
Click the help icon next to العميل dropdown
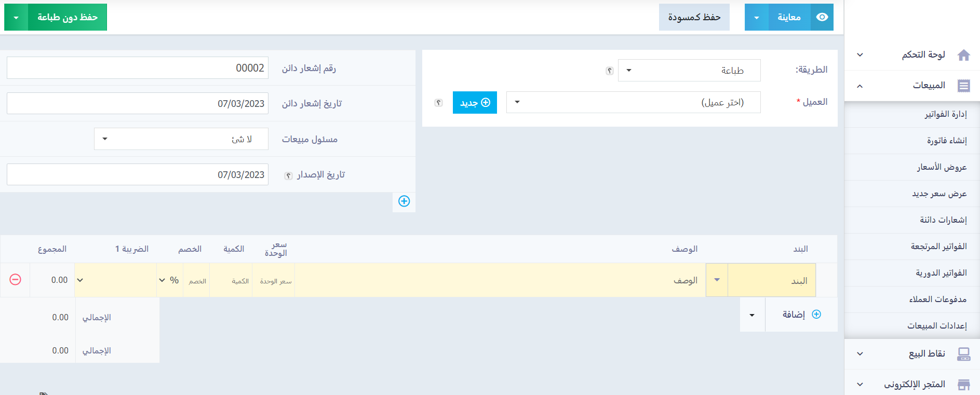439,103
